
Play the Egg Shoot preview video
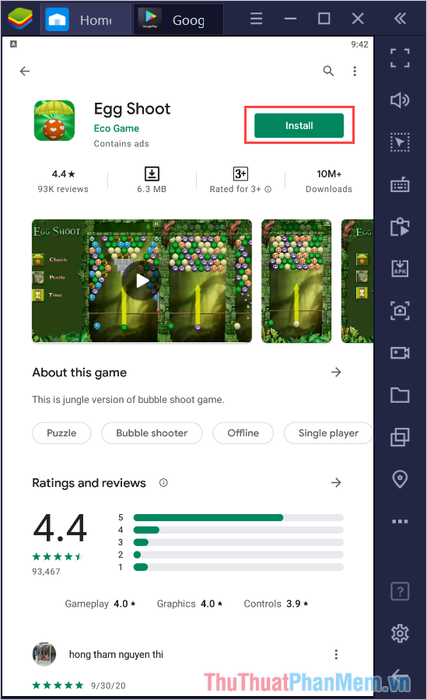[142, 281]
